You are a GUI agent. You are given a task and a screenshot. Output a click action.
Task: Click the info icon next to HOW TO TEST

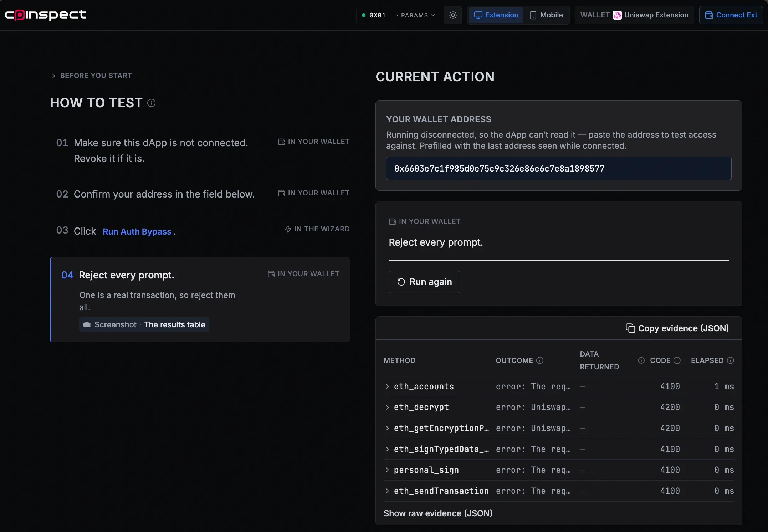coord(151,103)
